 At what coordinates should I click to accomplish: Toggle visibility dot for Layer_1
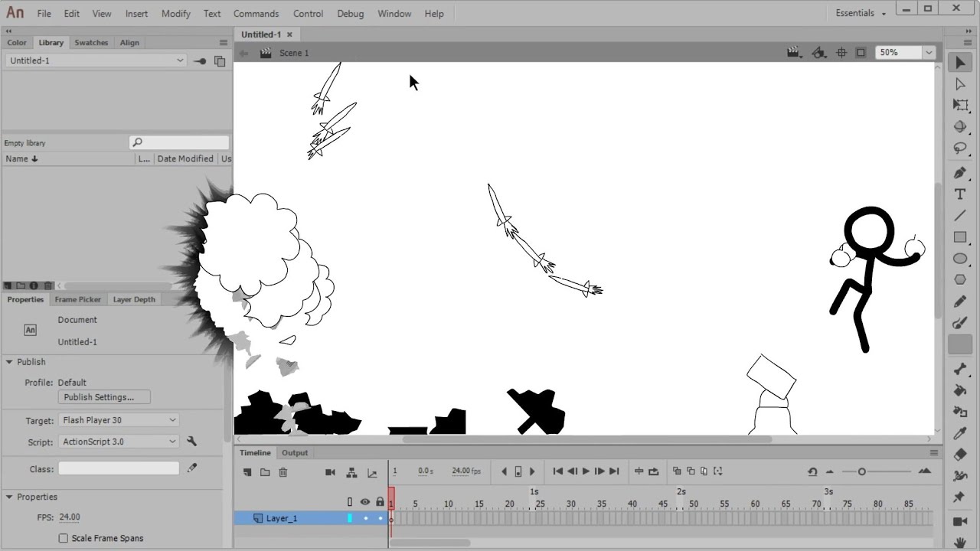tap(365, 519)
